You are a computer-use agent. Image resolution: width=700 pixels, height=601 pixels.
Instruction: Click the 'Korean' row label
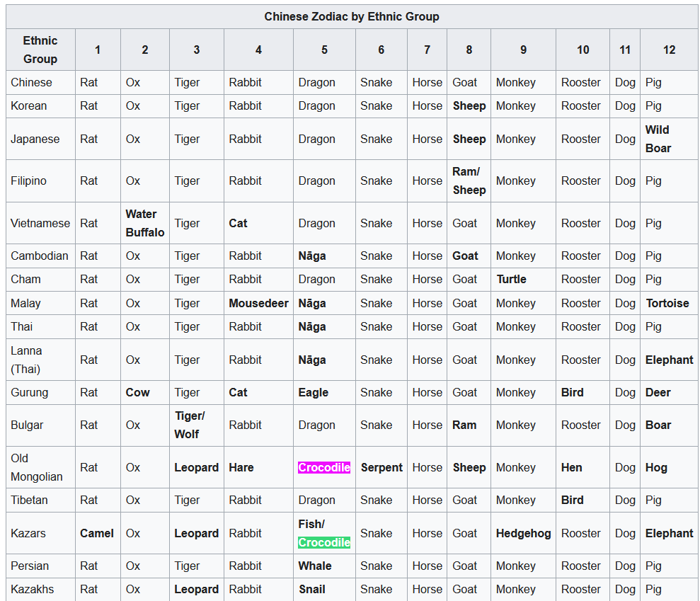(x=28, y=105)
